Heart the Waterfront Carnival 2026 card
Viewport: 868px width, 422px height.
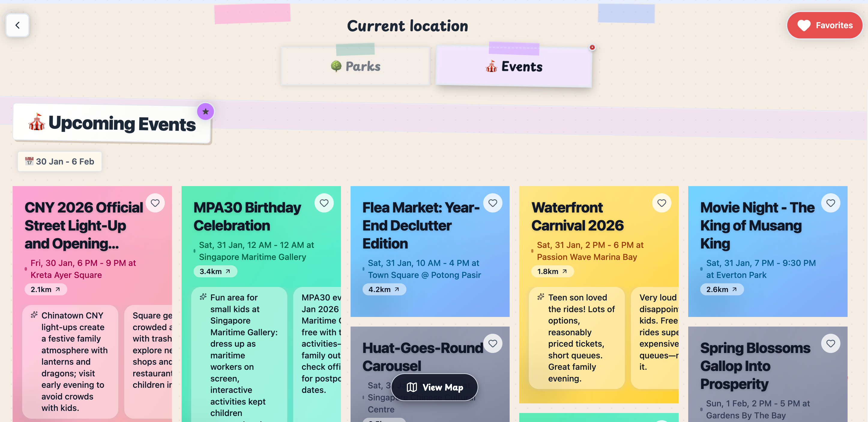point(662,203)
